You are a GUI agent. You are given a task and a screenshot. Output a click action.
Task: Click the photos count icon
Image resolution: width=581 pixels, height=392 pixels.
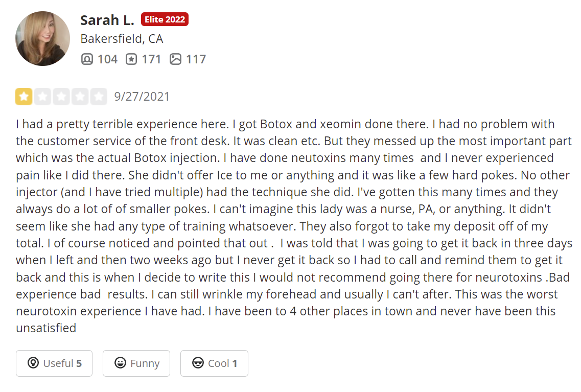[x=175, y=59]
